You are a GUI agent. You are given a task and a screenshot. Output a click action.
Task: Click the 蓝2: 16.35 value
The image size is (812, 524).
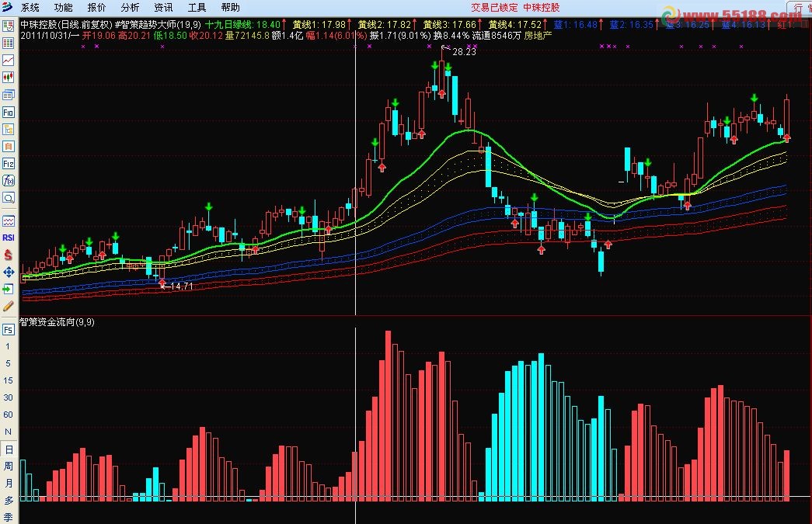click(x=631, y=24)
